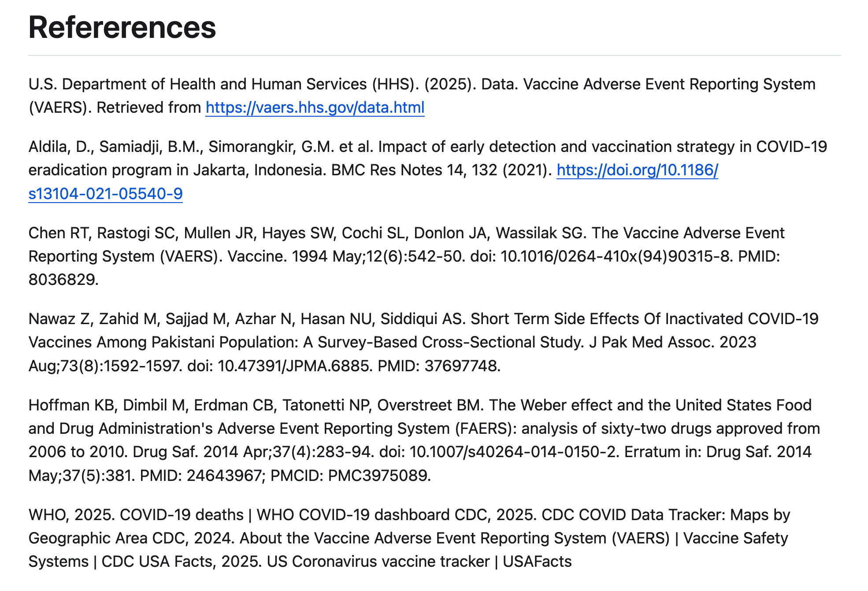Viewport: 868px width, 591px height.
Task: Click the WHO COVID-19 deaths reference text
Action: click(x=181, y=515)
